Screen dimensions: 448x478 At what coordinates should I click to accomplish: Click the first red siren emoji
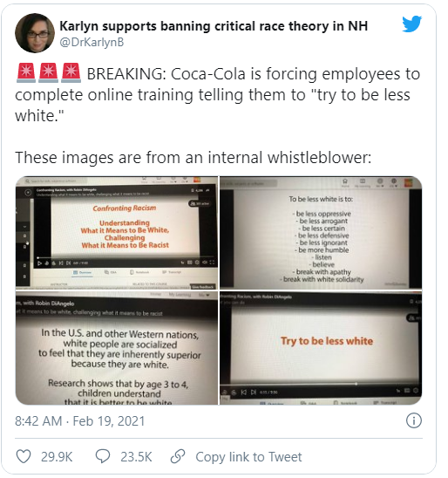tap(26, 73)
